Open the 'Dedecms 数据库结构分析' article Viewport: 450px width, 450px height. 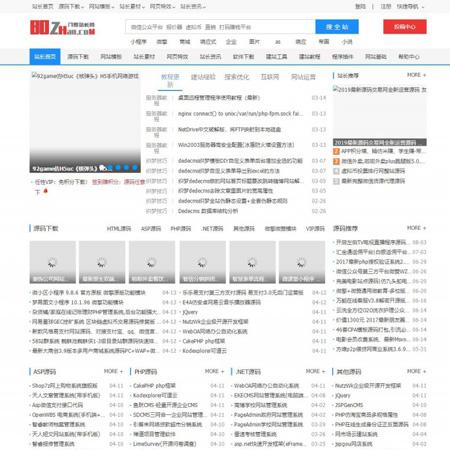(x=208, y=211)
